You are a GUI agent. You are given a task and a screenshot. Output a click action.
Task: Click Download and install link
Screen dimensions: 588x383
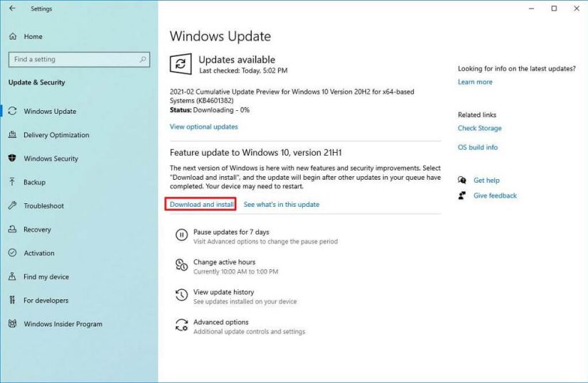(201, 204)
